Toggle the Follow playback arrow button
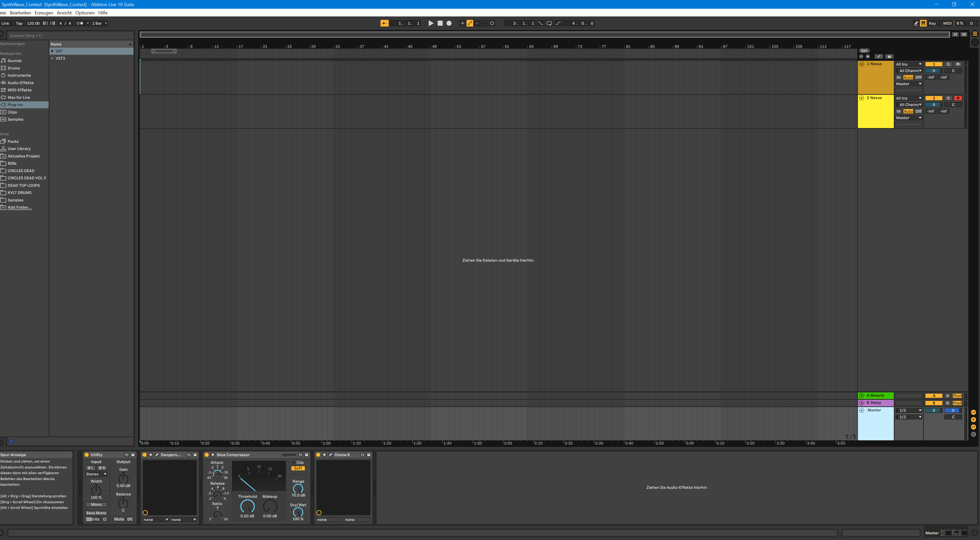The height and width of the screenshot is (540, 980). coord(384,23)
